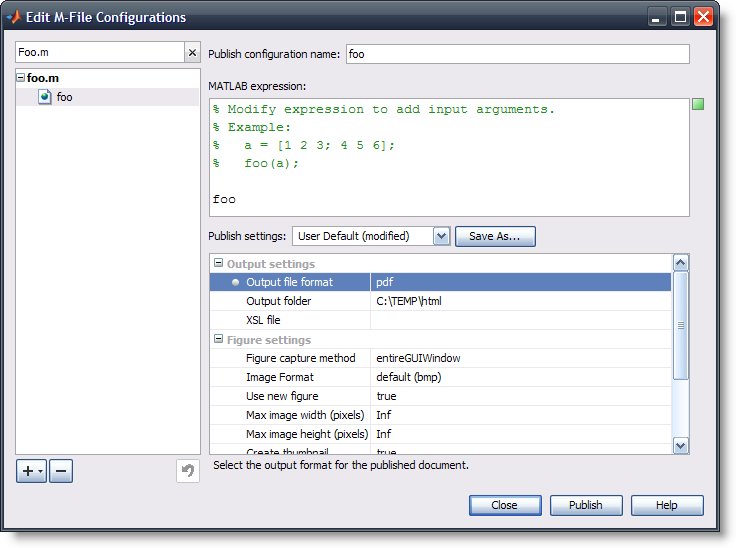
Task: Collapse the Output settings section
Action: click(218, 264)
